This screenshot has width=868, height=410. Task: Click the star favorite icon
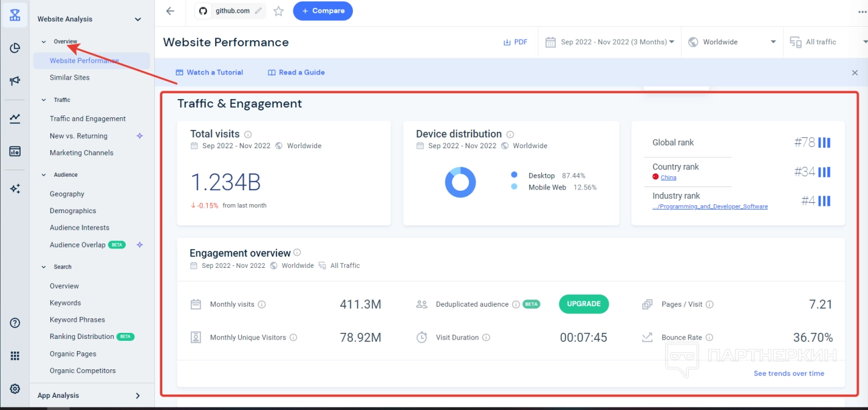click(278, 11)
